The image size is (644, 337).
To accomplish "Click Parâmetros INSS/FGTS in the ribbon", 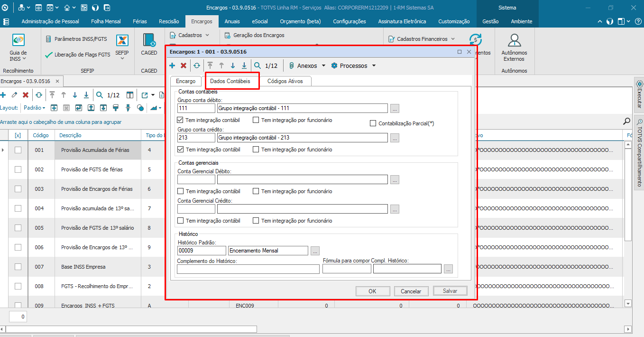I will click(77, 39).
